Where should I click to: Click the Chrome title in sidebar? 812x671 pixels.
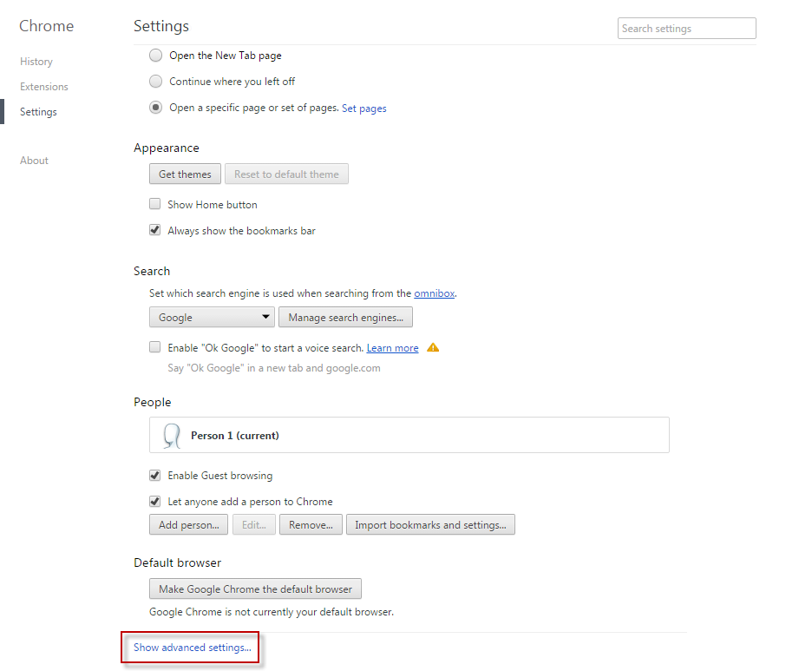pyautogui.click(x=47, y=26)
